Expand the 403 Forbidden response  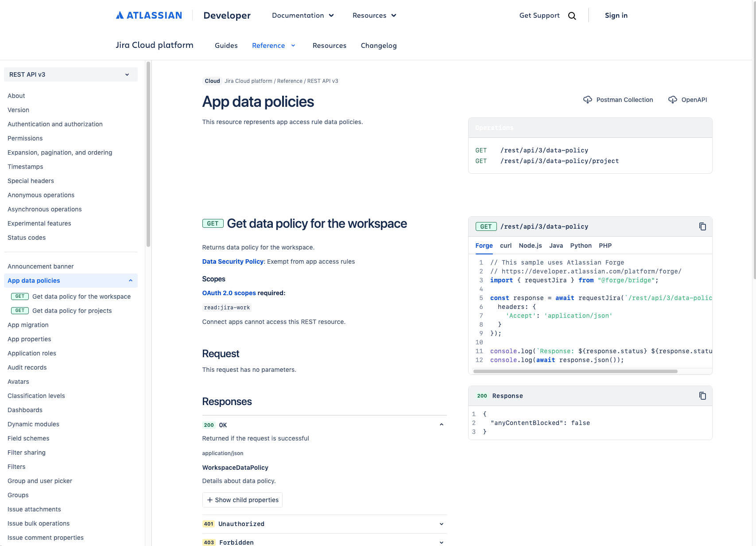coord(441,542)
